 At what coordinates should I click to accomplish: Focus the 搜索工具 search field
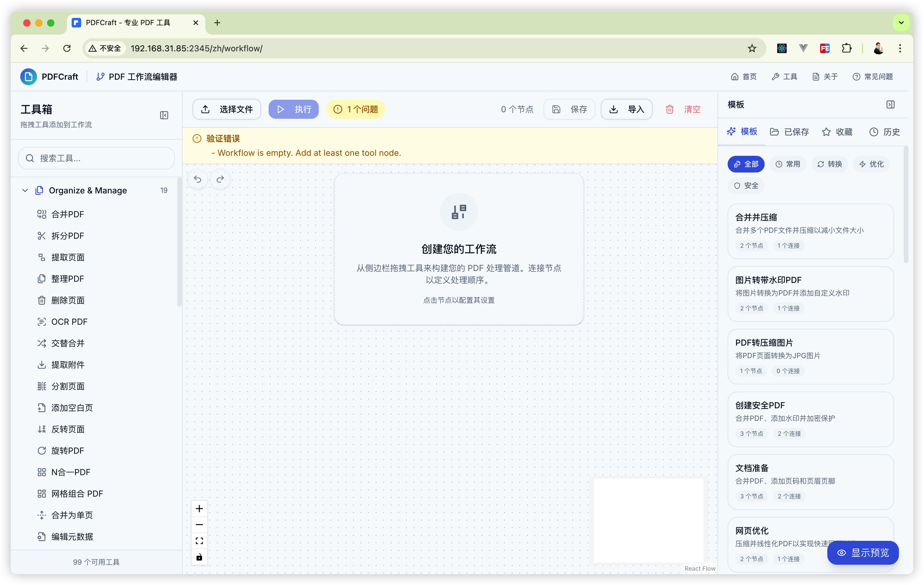click(x=96, y=158)
